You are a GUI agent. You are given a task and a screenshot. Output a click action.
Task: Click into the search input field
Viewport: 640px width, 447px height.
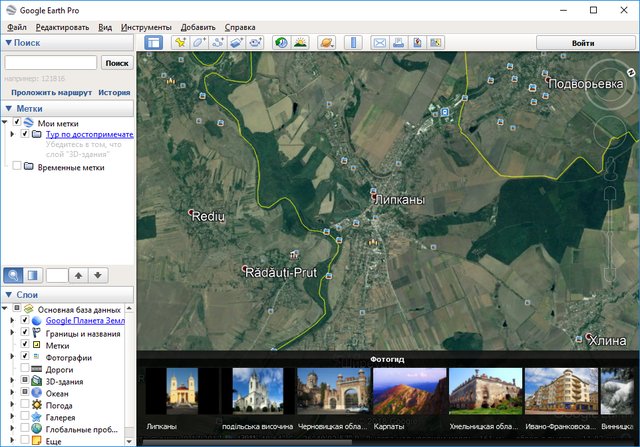pyautogui.click(x=51, y=62)
